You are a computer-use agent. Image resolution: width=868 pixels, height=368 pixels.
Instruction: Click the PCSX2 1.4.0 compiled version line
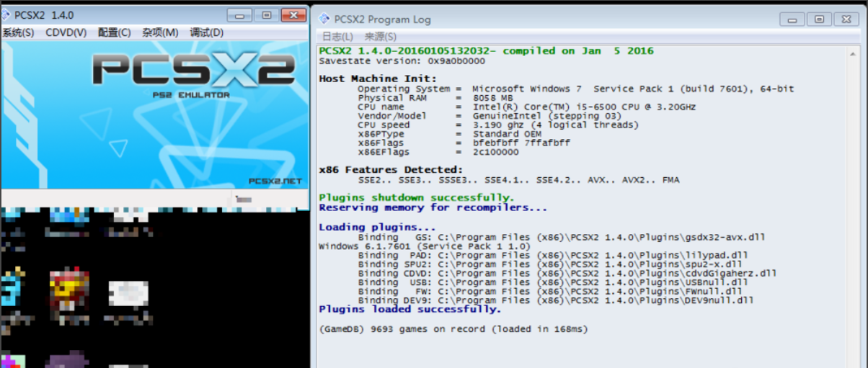486,51
